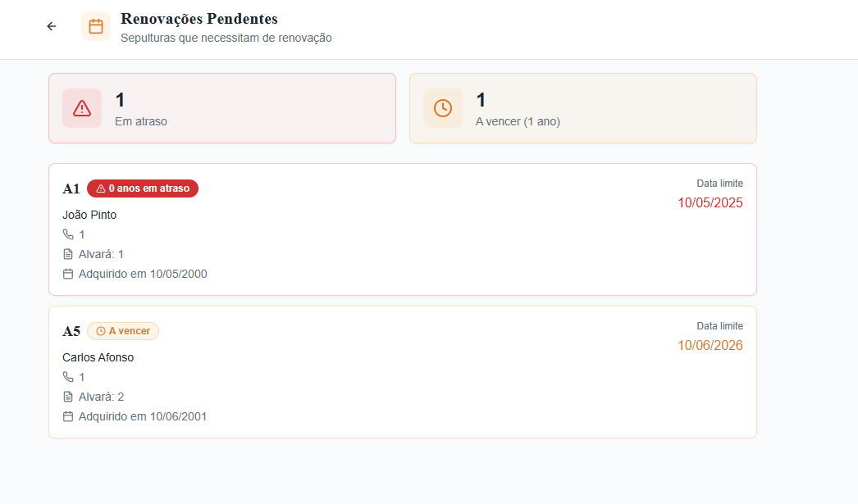Click the calendar icon next to Adquirido em 10/06/2001
This screenshot has height=504, width=858.
68,416
